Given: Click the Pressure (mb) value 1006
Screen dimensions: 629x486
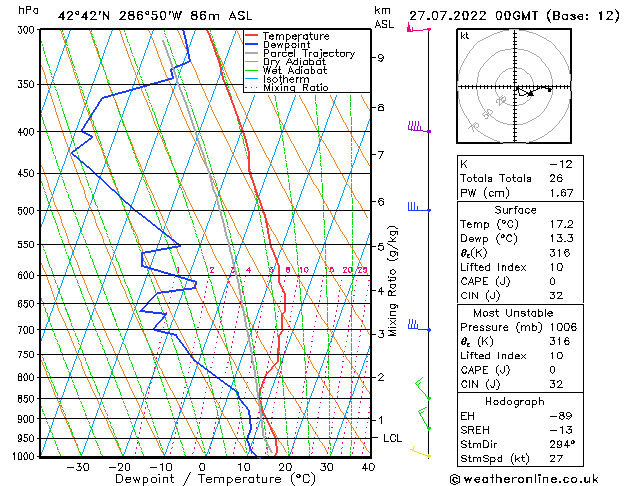Looking at the screenshot, I should [563, 327].
